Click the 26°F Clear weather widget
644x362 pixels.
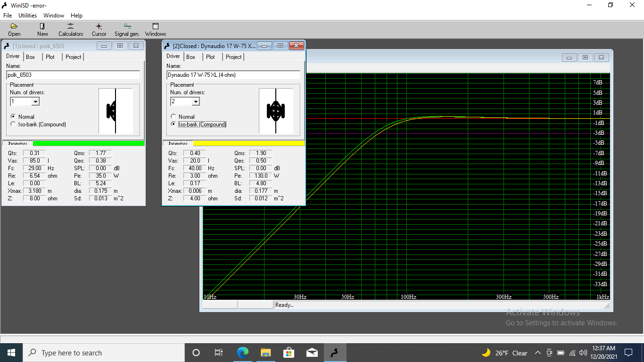pos(504,353)
